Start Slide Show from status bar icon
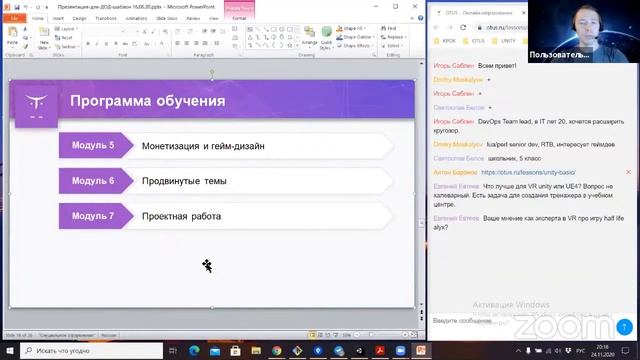 335,335
